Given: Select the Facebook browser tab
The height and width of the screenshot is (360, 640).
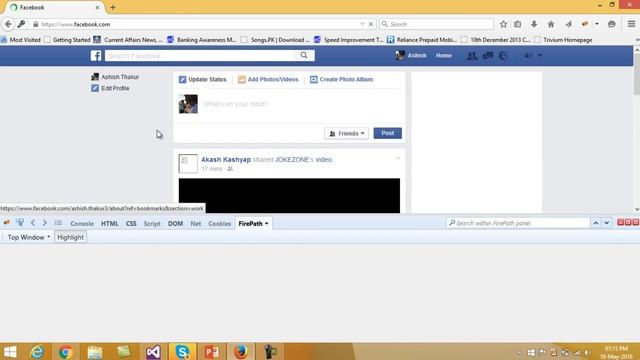Looking at the screenshot, I should point(55,7).
